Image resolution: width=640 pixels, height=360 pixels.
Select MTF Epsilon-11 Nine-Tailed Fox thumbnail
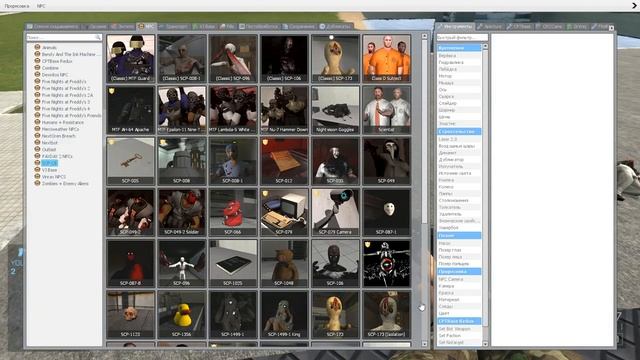point(182,109)
